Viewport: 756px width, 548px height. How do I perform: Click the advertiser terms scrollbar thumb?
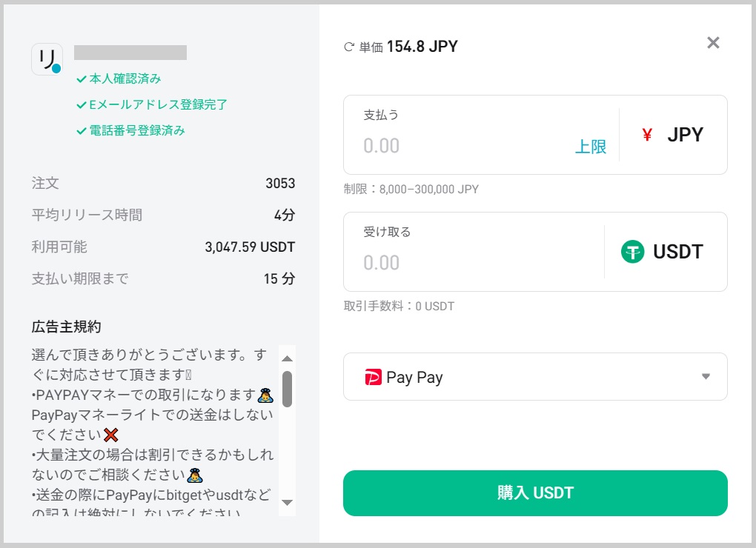[x=287, y=388]
